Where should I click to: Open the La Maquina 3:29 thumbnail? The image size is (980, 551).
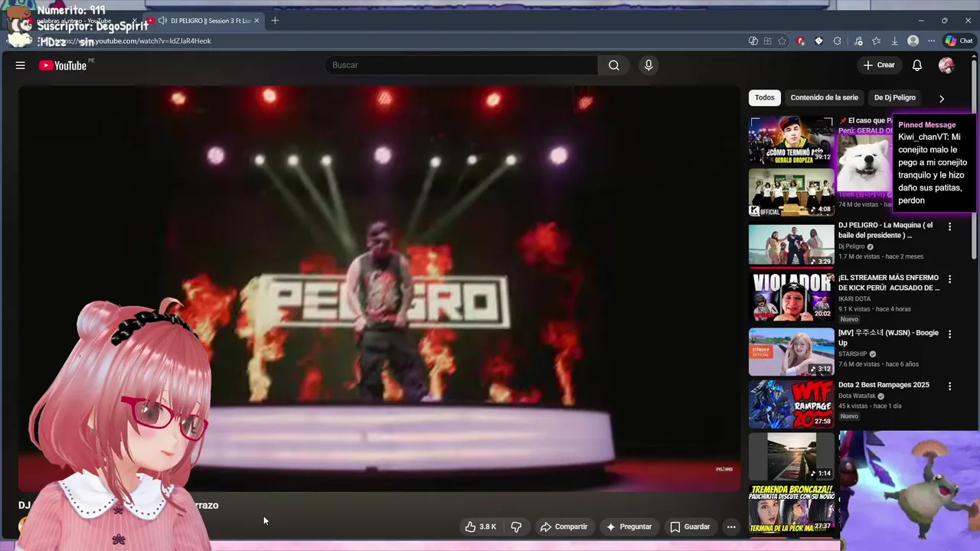click(x=791, y=245)
